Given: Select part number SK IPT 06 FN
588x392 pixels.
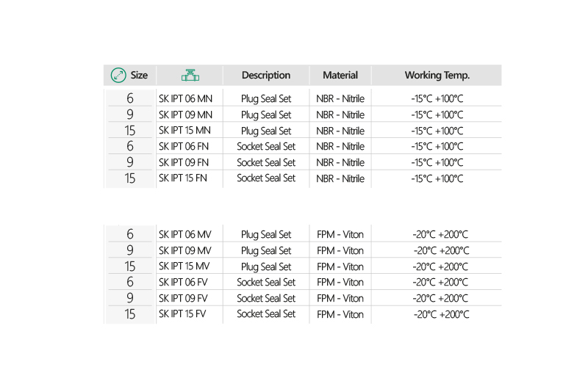Looking at the screenshot, I should click(184, 146).
